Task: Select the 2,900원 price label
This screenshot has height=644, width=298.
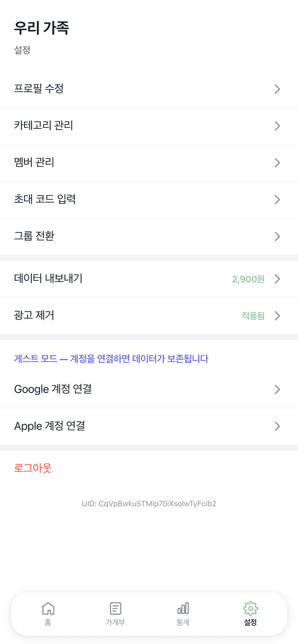Action: coord(248,279)
